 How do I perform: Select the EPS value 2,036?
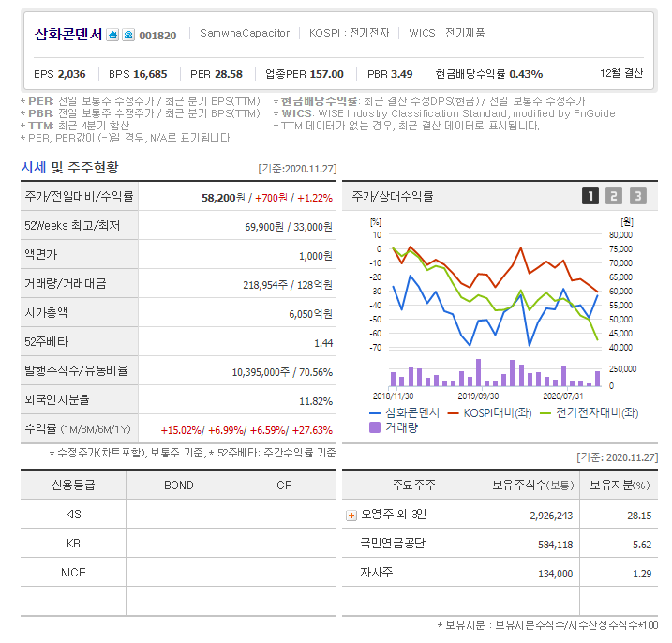pyautogui.click(x=71, y=74)
